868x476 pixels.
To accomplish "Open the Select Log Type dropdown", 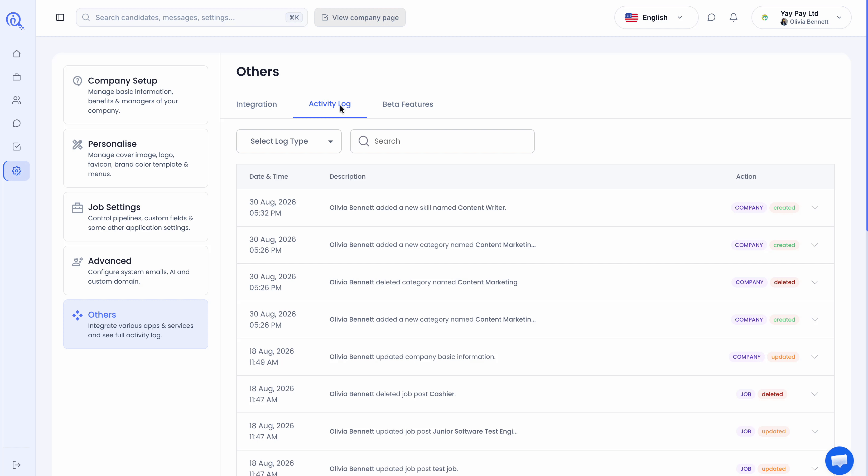I will (x=289, y=142).
